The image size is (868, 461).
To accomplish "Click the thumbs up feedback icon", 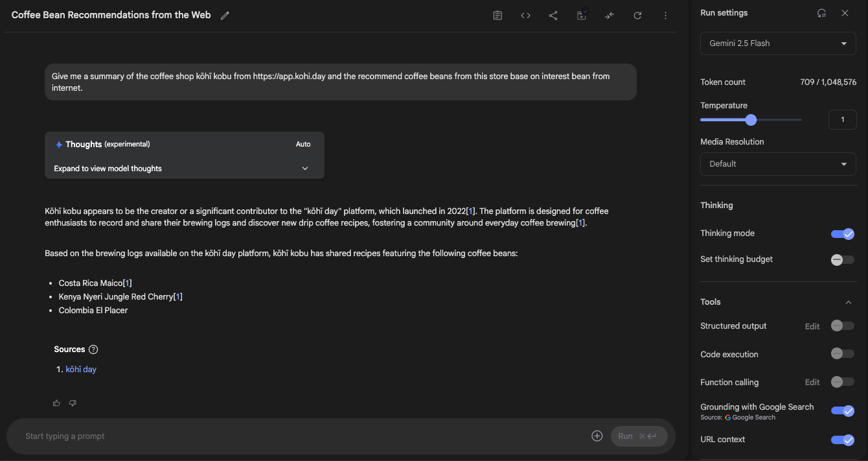I will pyautogui.click(x=56, y=403).
